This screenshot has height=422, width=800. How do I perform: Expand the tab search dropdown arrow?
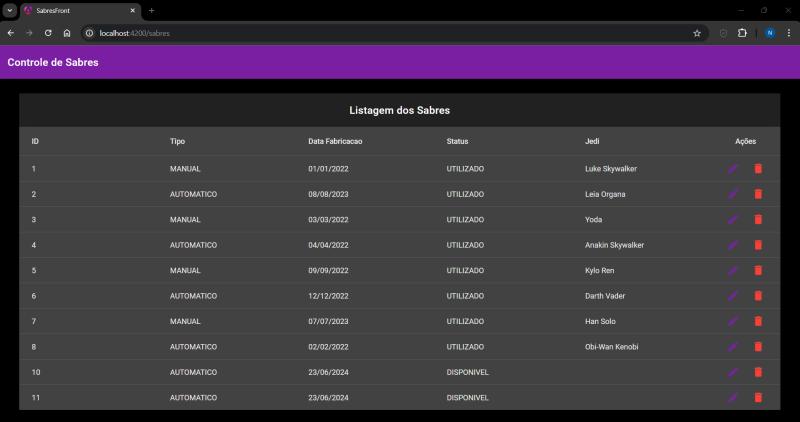(x=9, y=10)
